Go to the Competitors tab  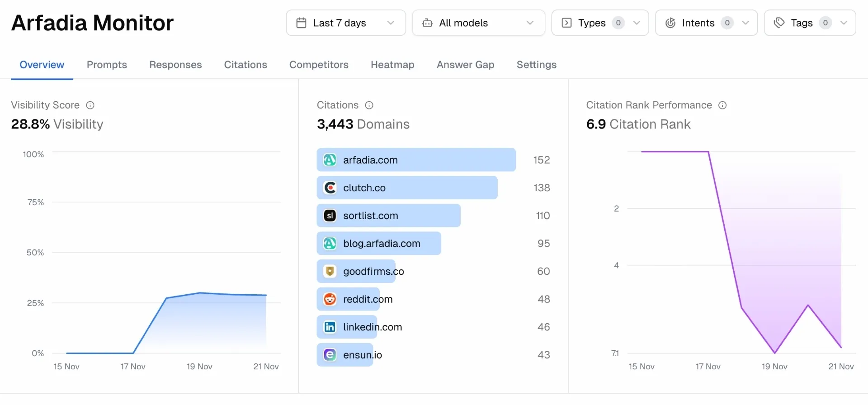point(319,65)
